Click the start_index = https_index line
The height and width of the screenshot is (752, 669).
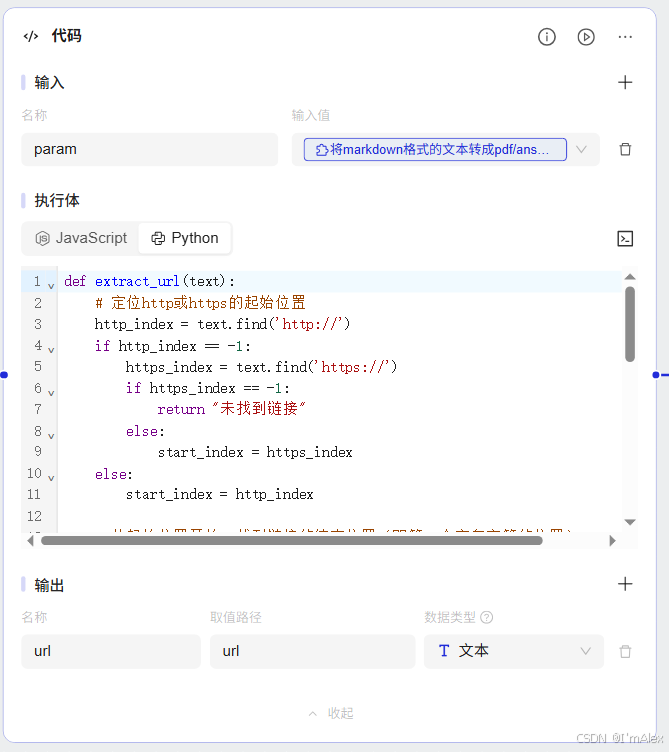255,452
